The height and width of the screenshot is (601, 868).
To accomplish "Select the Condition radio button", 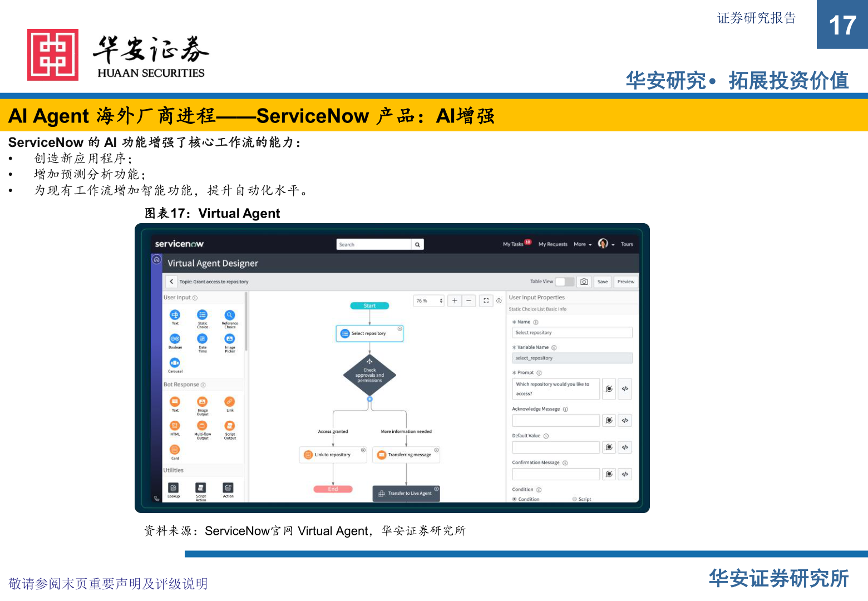I will tap(514, 499).
